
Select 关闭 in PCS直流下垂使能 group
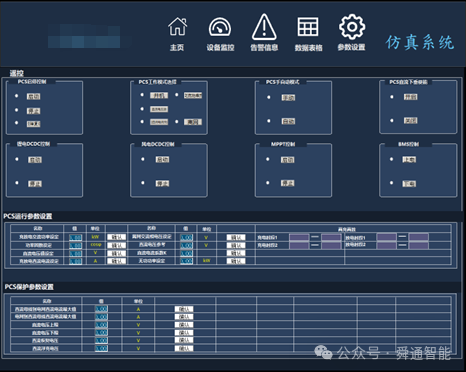(411, 120)
